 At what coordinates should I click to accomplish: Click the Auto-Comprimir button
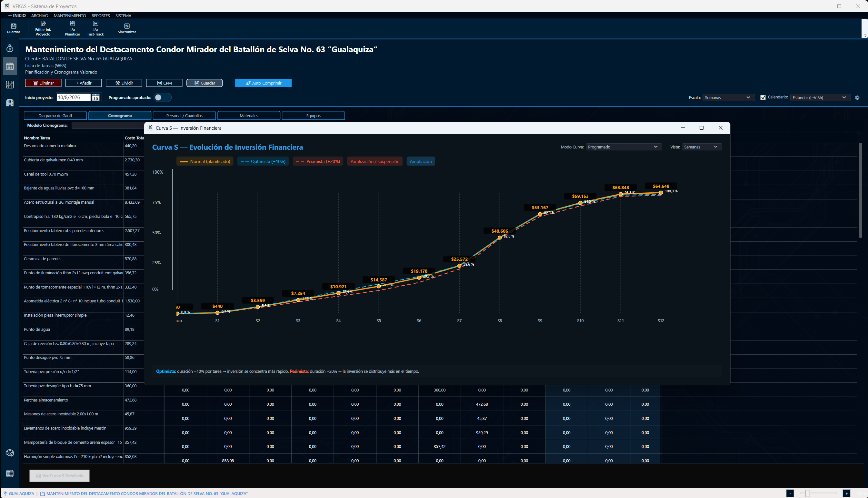click(263, 83)
